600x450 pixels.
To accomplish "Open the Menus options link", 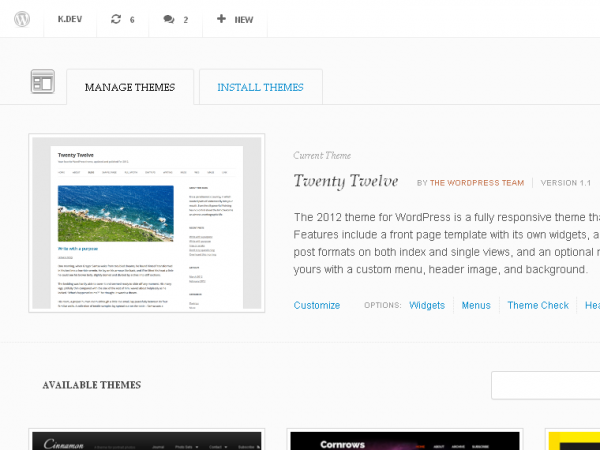I will (476, 305).
